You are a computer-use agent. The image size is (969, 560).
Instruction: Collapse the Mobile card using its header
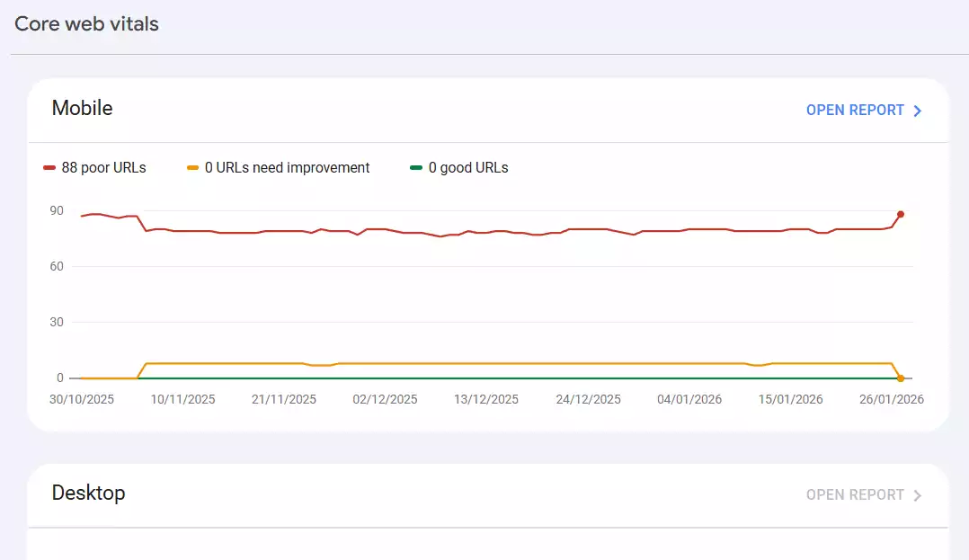click(83, 108)
